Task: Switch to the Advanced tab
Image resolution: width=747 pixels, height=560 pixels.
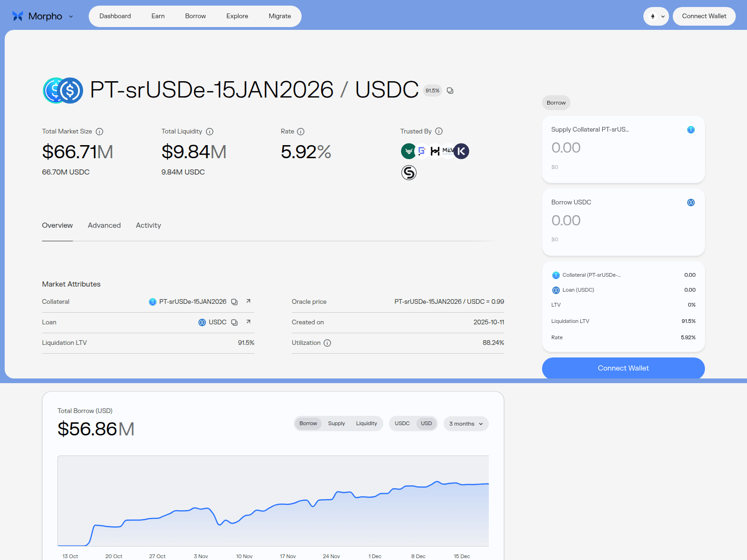Action: (x=104, y=225)
